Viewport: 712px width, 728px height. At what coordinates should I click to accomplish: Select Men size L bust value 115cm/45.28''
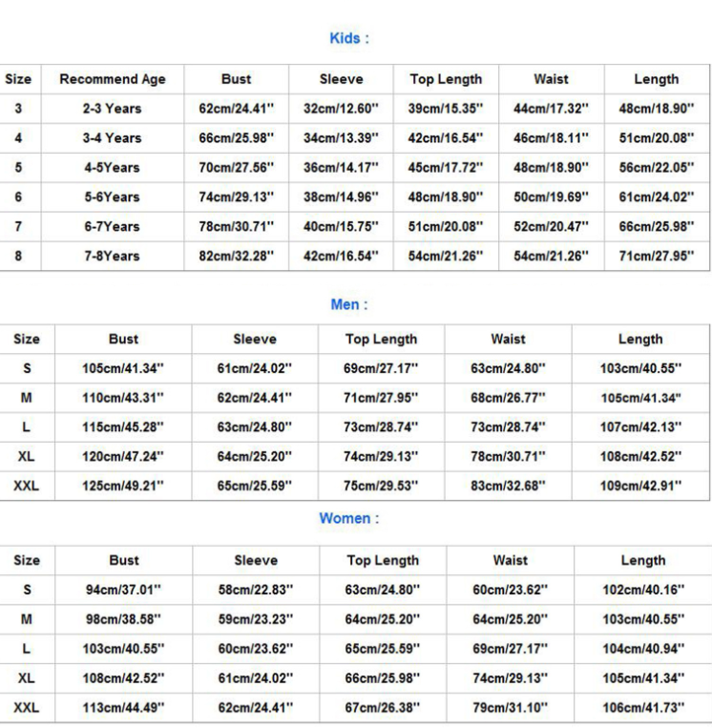(x=123, y=426)
